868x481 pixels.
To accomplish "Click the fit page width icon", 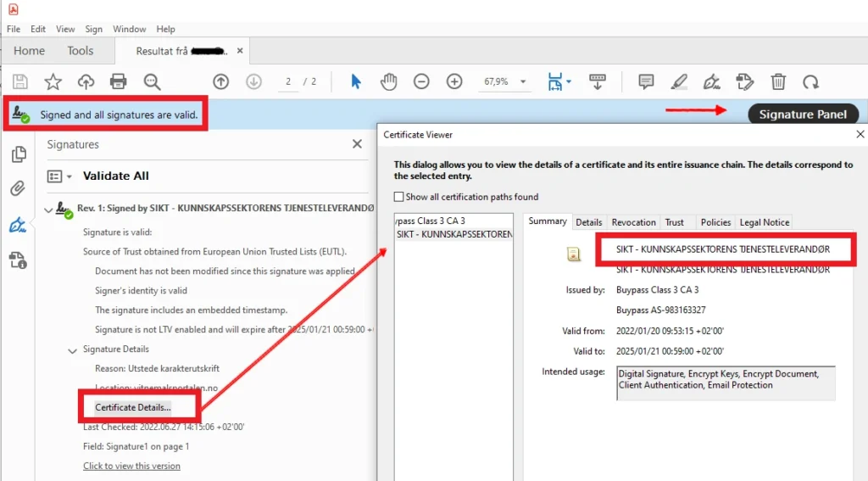I will coord(554,82).
